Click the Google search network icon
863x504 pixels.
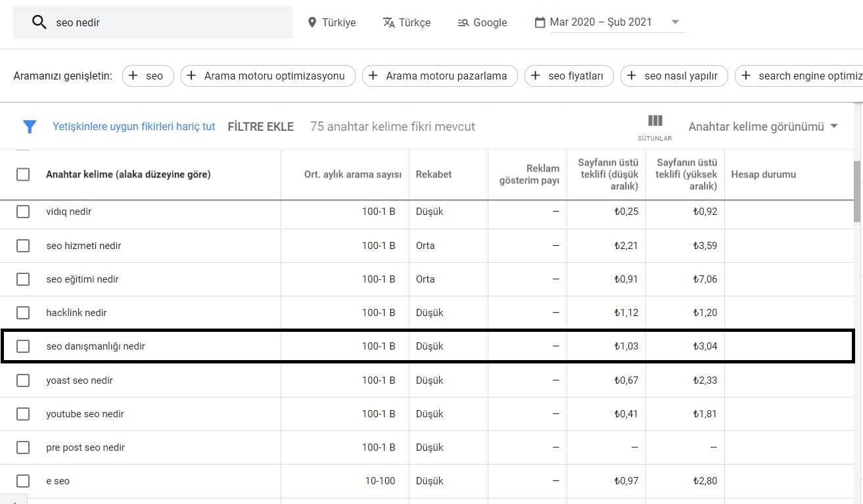(463, 22)
